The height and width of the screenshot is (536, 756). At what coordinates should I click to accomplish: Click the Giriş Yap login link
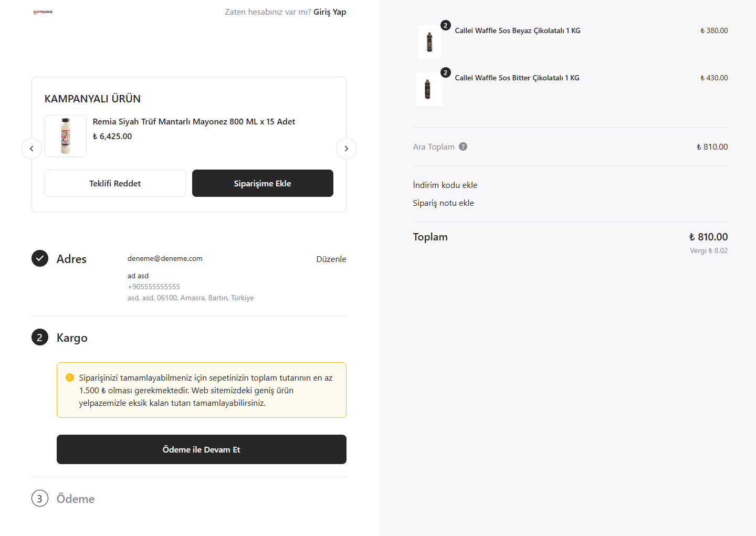(x=330, y=12)
